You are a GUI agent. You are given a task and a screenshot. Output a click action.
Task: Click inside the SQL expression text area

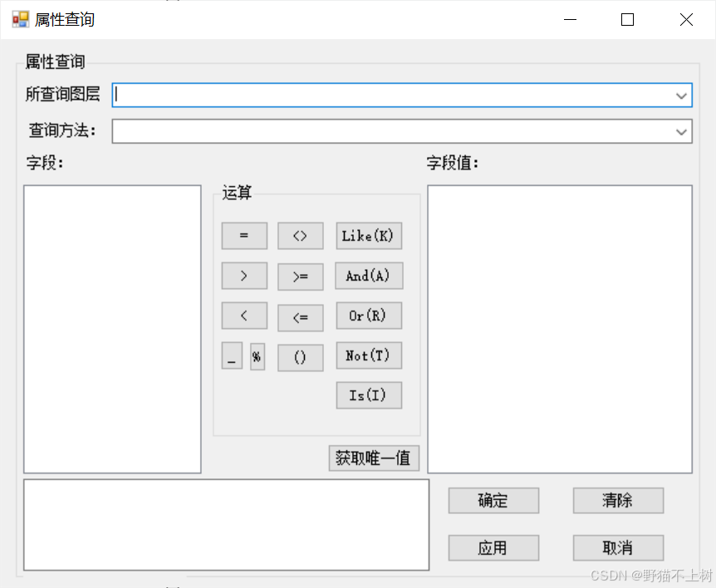(224, 523)
